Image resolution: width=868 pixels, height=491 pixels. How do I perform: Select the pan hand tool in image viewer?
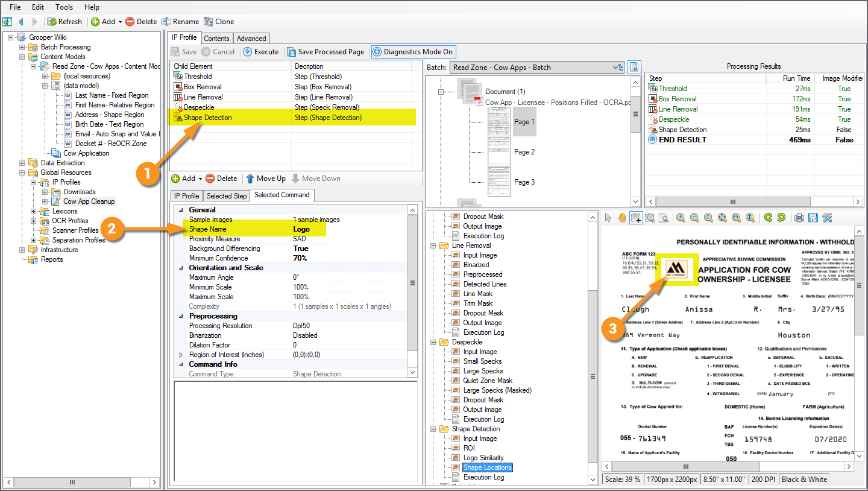click(622, 218)
